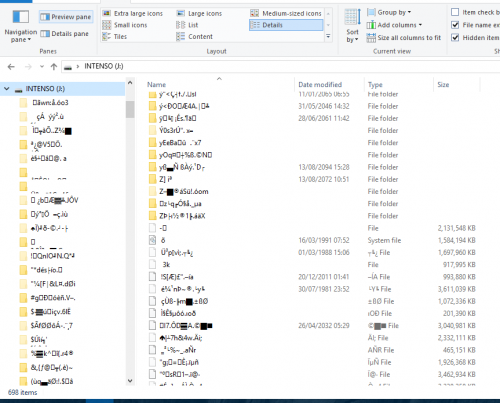Viewport: 500px width, 403px height.
Task: Enable Item check boxes option
Action: tap(455, 12)
